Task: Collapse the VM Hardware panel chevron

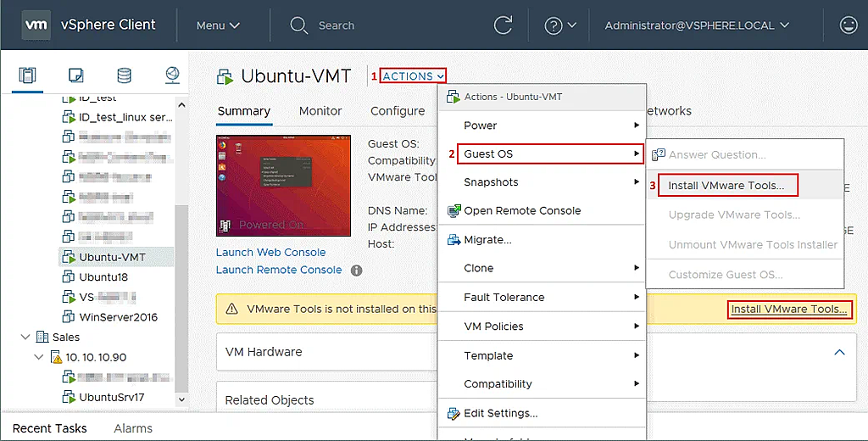Action: point(839,352)
